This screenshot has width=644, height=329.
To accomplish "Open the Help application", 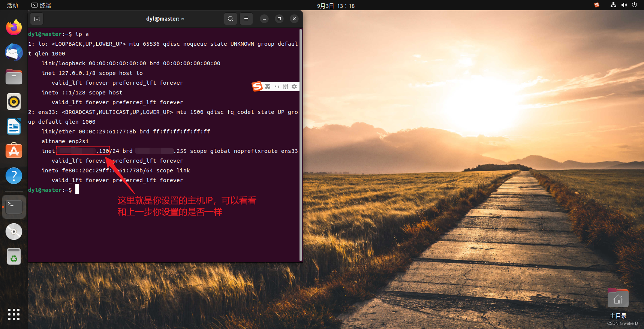I will [14, 176].
